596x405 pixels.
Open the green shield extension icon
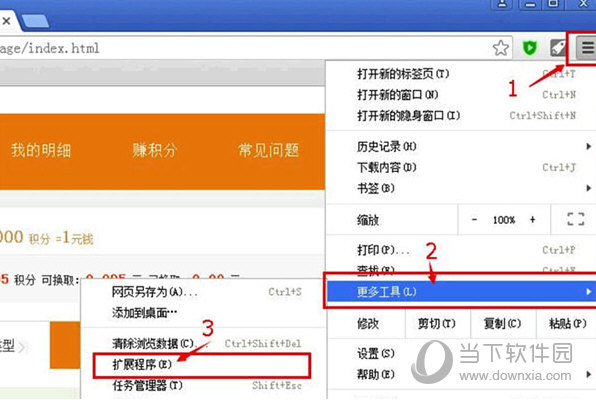coord(529,48)
